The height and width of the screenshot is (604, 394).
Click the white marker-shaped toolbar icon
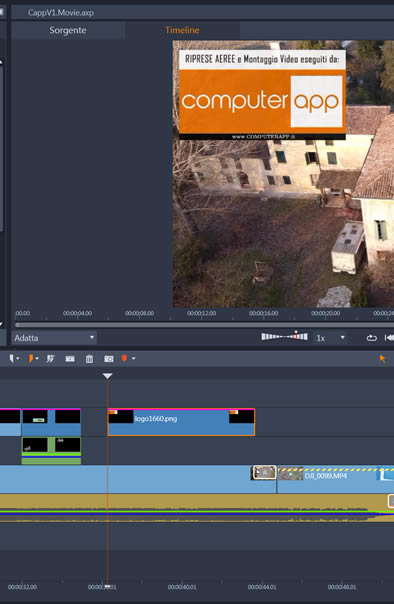[x=12, y=359]
